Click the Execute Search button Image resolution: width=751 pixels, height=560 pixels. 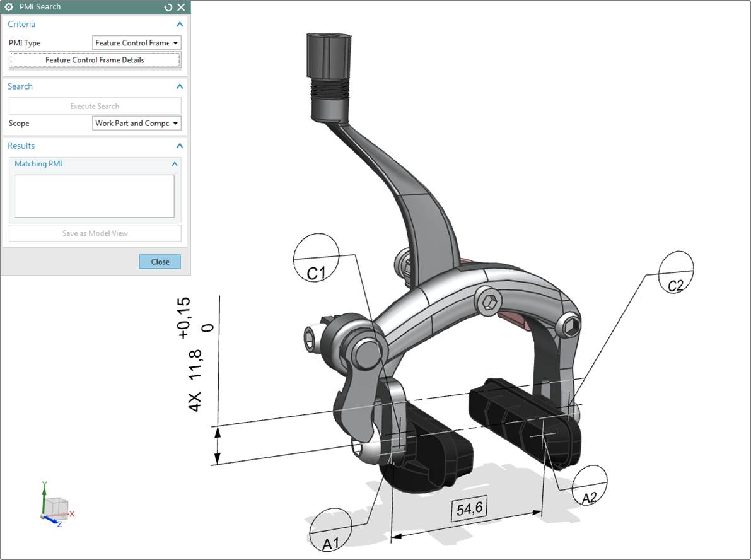95,106
